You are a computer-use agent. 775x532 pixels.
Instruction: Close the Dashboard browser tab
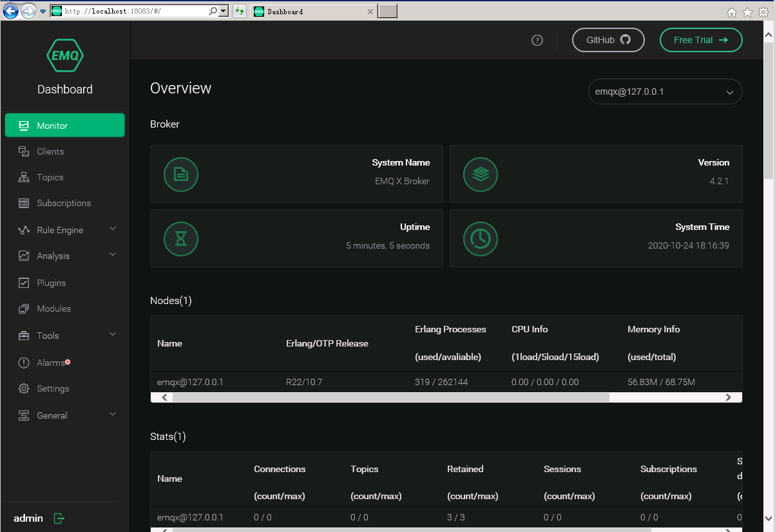[x=370, y=12]
